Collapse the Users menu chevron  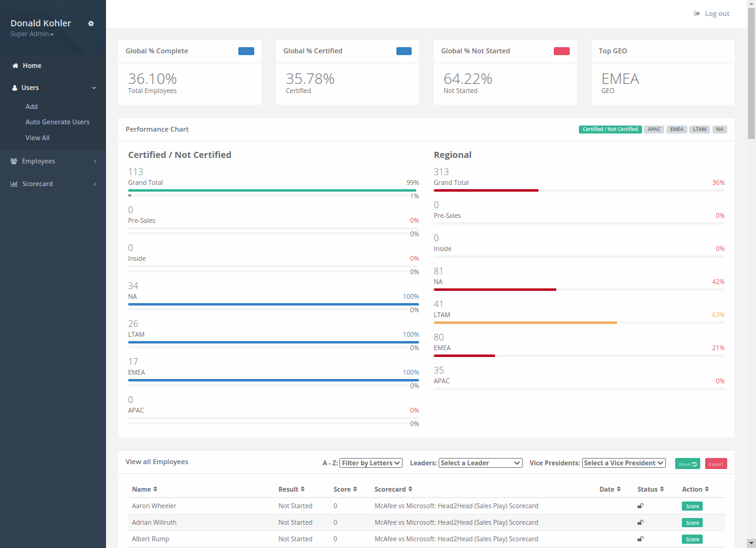(x=94, y=88)
